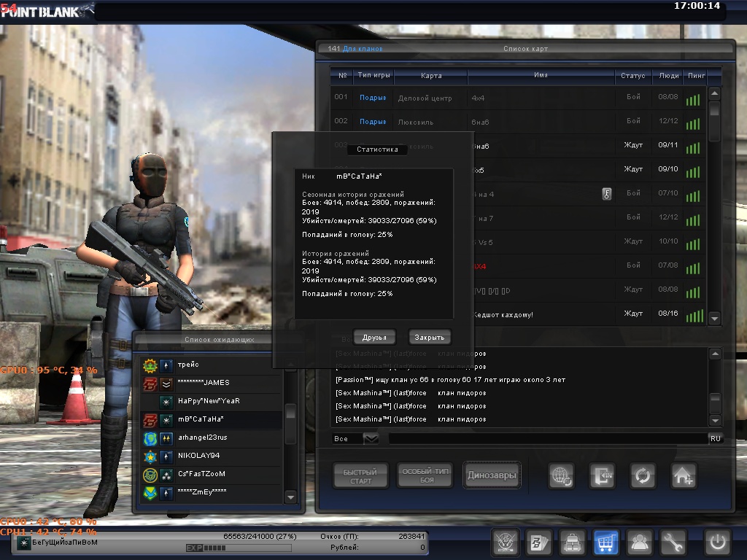
Task: Click green-yellow emblem beside *****ZmEy*****
Action: [150, 493]
